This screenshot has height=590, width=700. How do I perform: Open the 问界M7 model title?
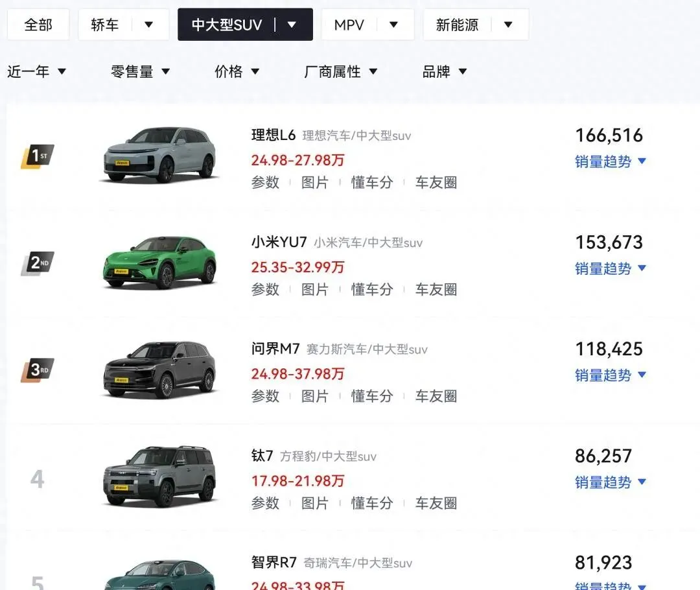click(x=275, y=349)
